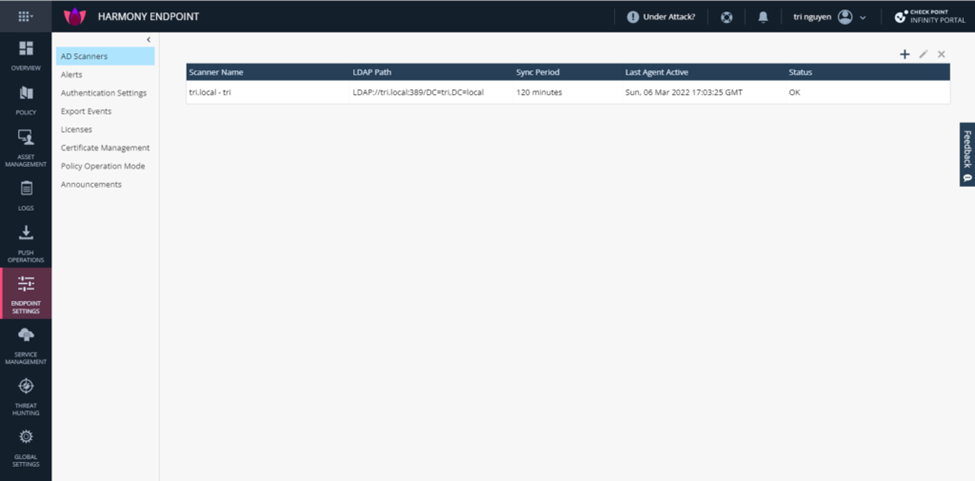Open the help lifebuoy icon
Screen dimensions: 975x481
726,17
